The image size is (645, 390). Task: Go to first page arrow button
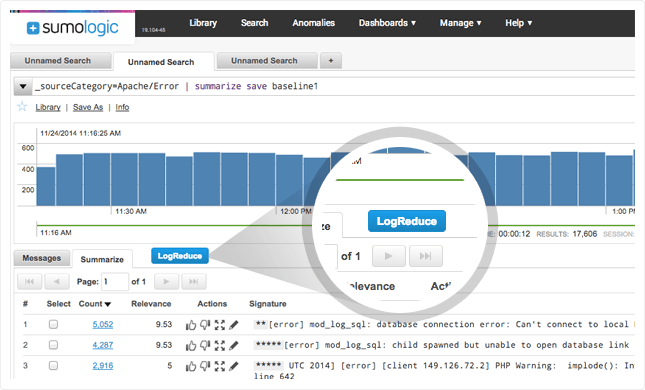coord(29,281)
